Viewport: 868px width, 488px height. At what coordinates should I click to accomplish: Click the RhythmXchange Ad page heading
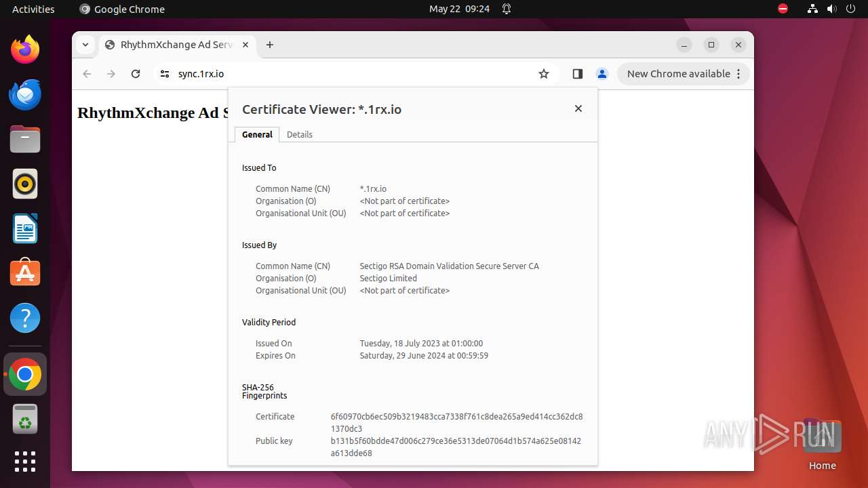153,113
